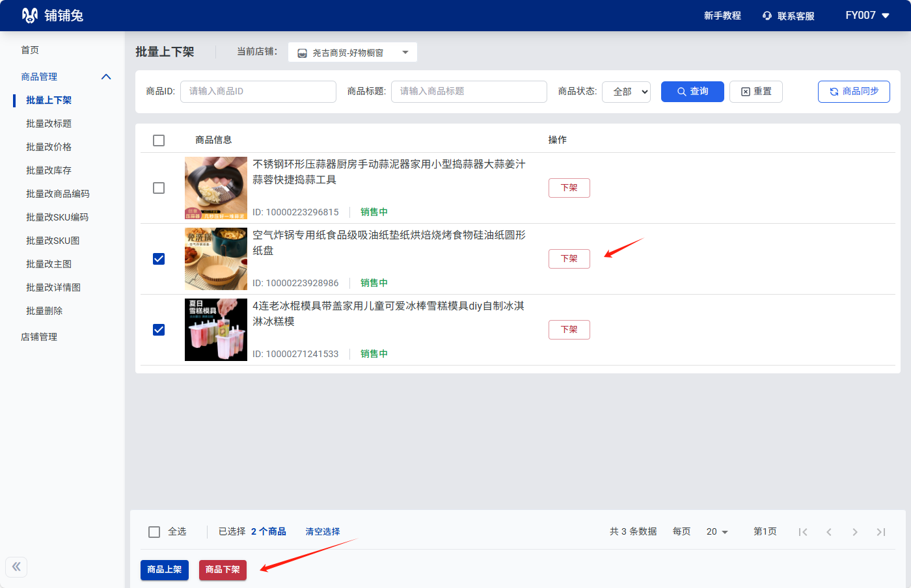This screenshot has height=588, width=911.
Task: Check the garlic press product checkbox
Action: click(x=159, y=188)
